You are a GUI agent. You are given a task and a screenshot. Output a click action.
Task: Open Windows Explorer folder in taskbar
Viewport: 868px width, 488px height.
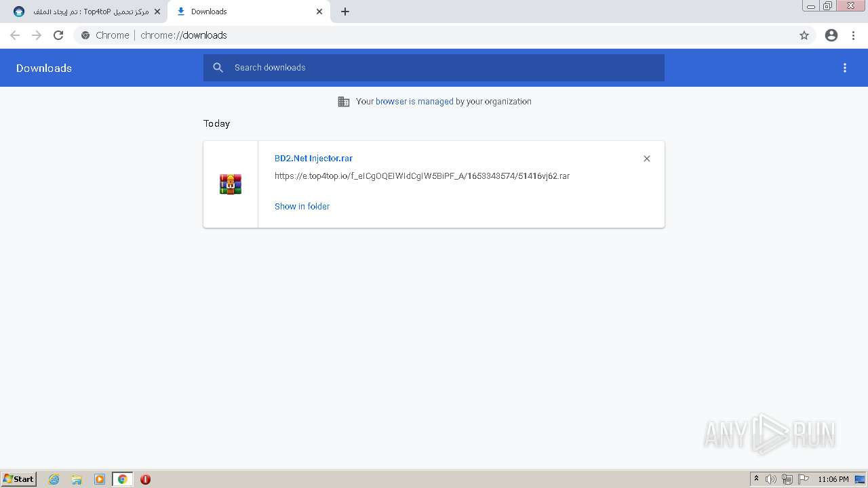coord(77,479)
